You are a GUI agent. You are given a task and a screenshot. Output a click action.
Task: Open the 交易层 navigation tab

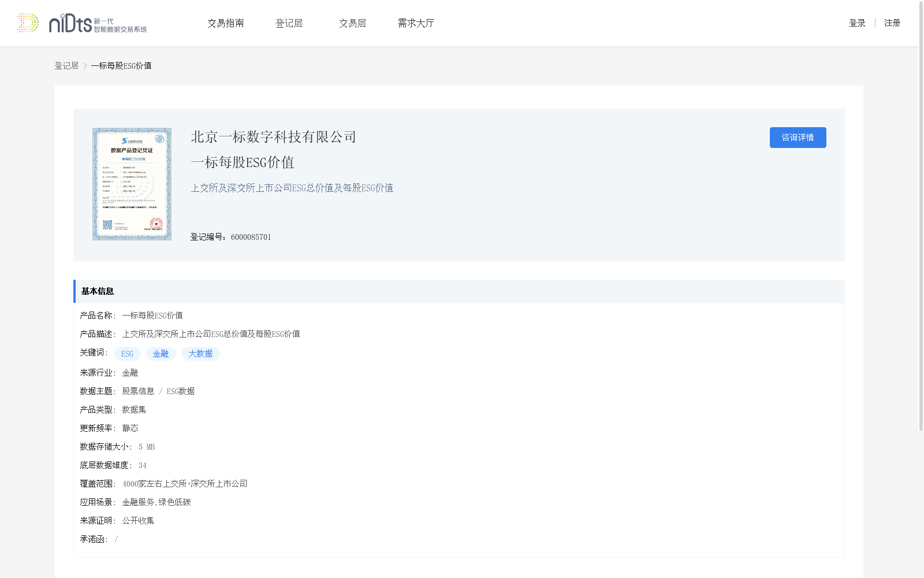(353, 23)
